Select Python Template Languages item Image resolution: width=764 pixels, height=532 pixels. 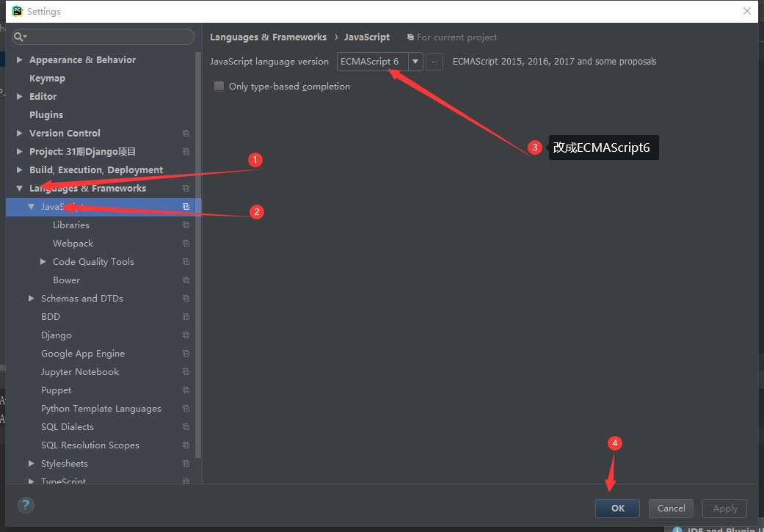[101, 409]
